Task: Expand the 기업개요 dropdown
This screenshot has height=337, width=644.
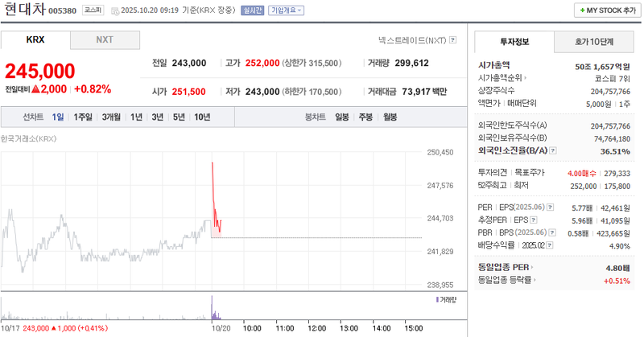Action: (x=287, y=10)
